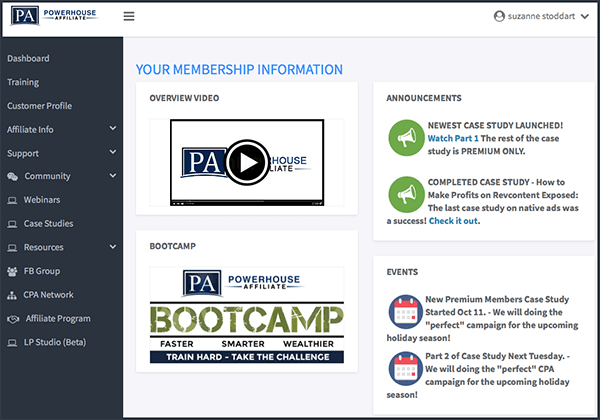Viewport: 600px width, 420px height.
Task: Click the Check it out link
Action: click(453, 221)
